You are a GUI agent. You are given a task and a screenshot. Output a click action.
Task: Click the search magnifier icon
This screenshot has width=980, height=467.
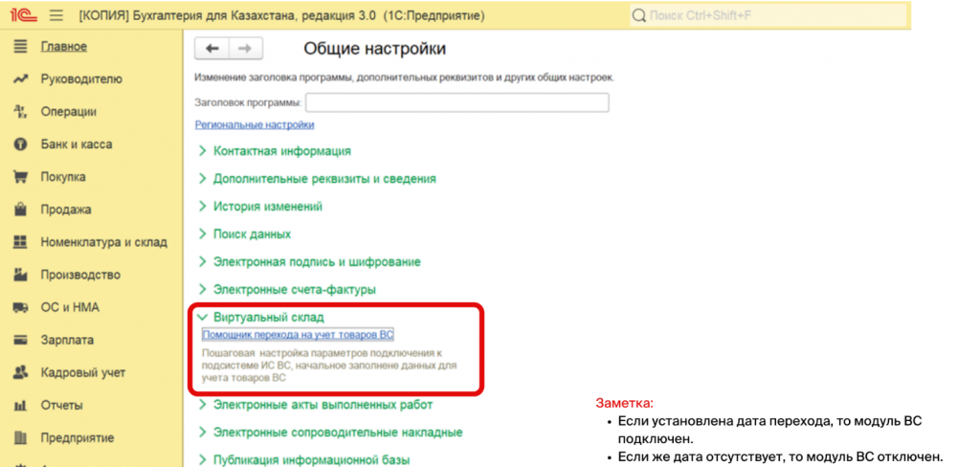pyautogui.click(x=638, y=15)
